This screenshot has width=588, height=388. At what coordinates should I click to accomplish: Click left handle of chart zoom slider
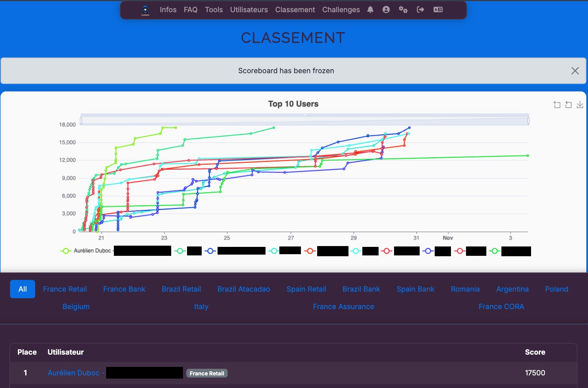click(81, 121)
